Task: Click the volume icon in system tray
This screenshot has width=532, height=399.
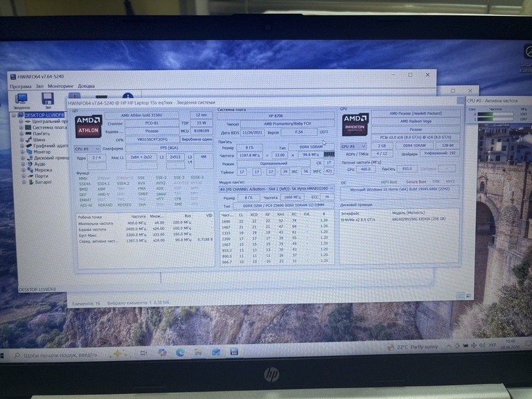Action: pos(482,346)
